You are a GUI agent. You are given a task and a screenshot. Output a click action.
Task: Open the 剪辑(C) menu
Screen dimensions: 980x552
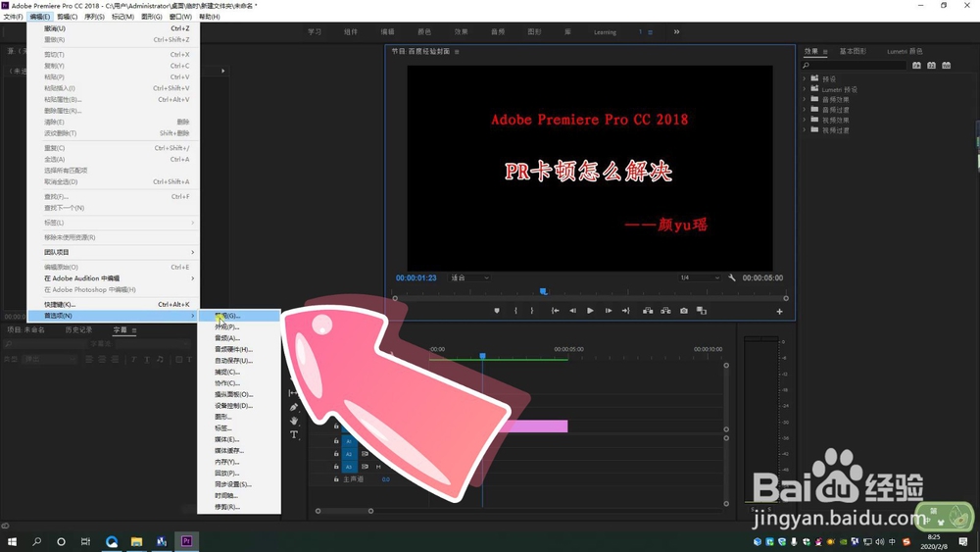pyautogui.click(x=67, y=17)
